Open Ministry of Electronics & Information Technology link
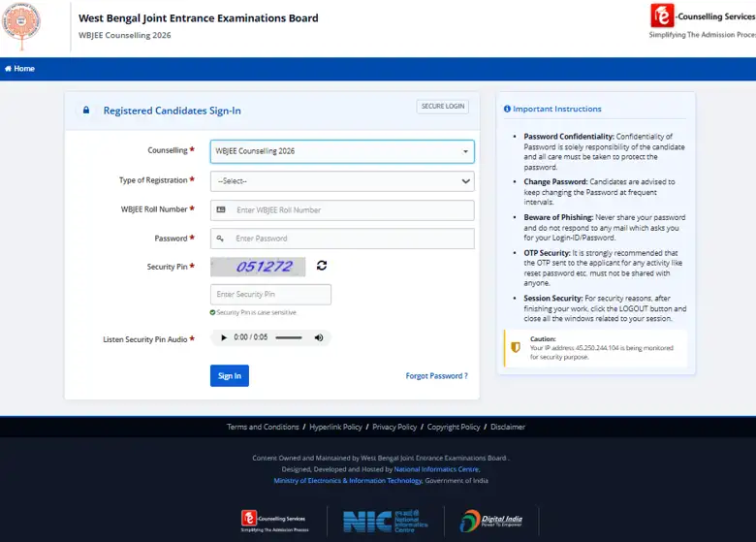This screenshot has height=542, width=756. (x=348, y=481)
